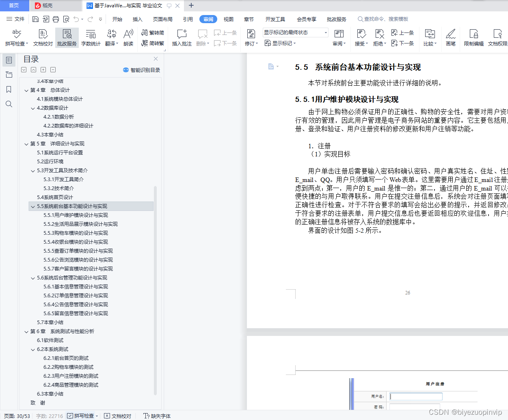Open the search panel in left sidebar
This screenshot has width=508, height=420.
(x=9, y=104)
